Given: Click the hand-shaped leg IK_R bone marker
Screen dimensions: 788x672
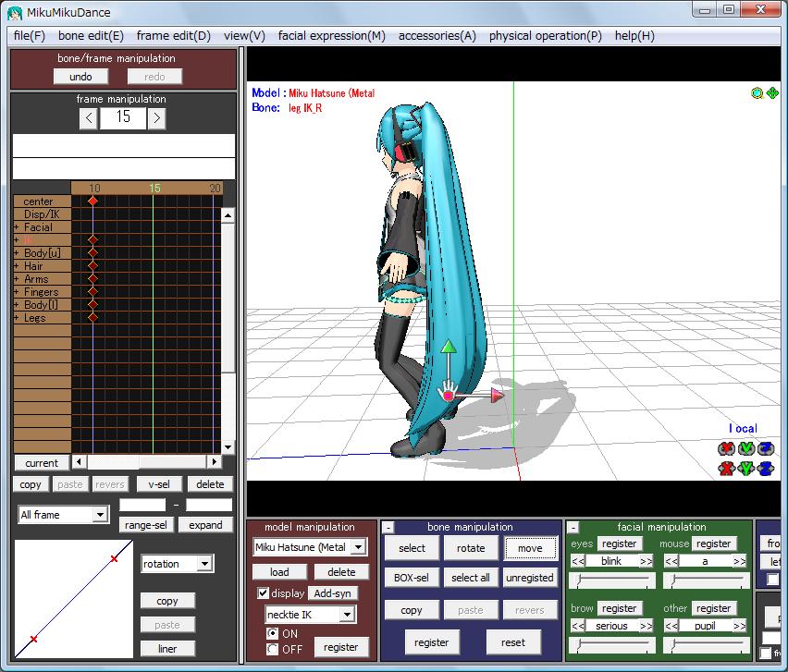Looking at the screenshot, I should [x=448, y=392].
